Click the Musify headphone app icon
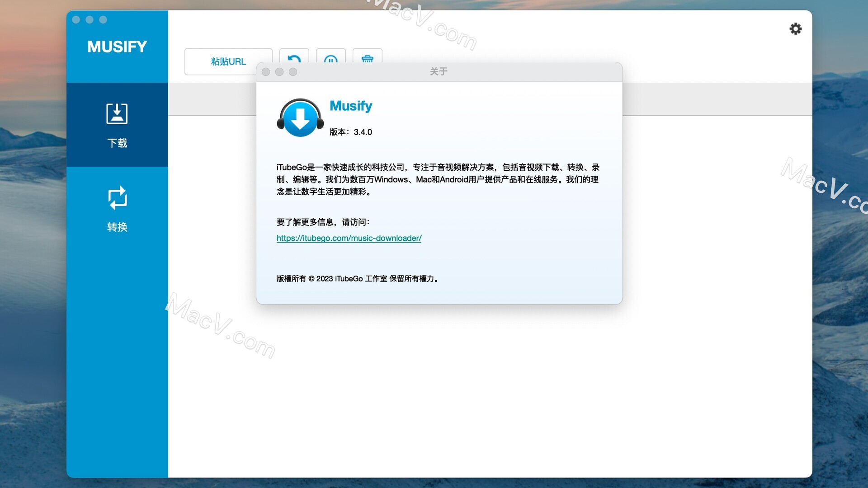 [x=300, y=117]
